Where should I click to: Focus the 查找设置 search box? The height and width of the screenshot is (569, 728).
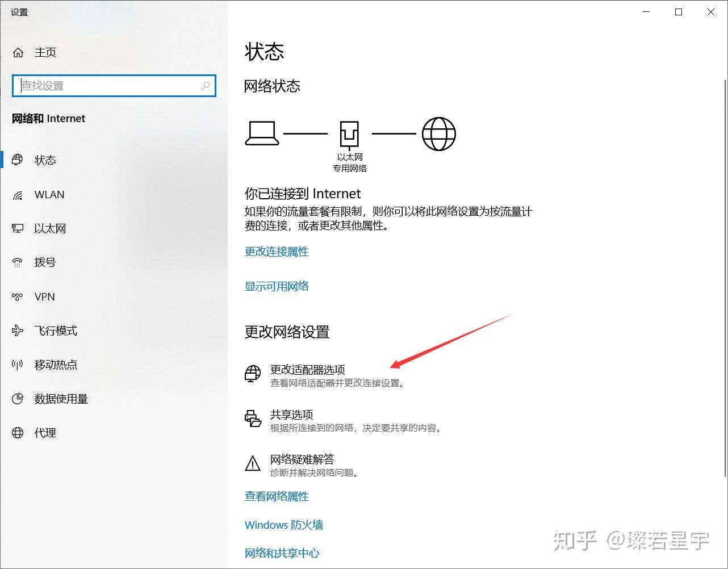coord(114,86)
